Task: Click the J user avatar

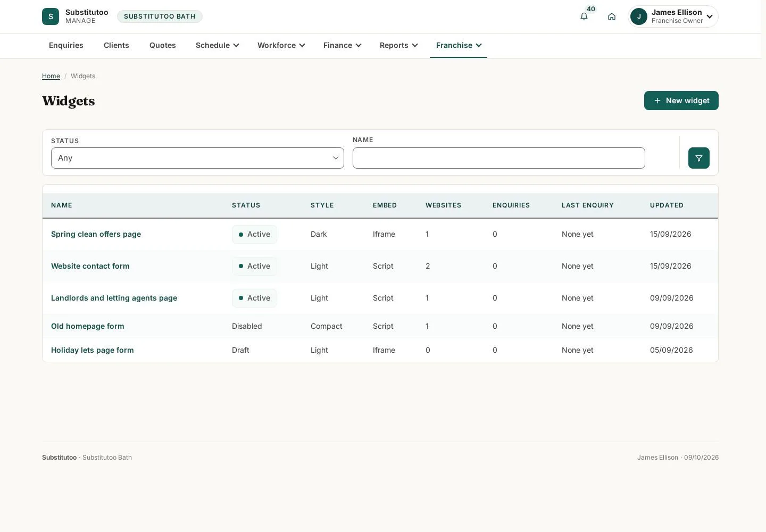Action: click(639, 16)
